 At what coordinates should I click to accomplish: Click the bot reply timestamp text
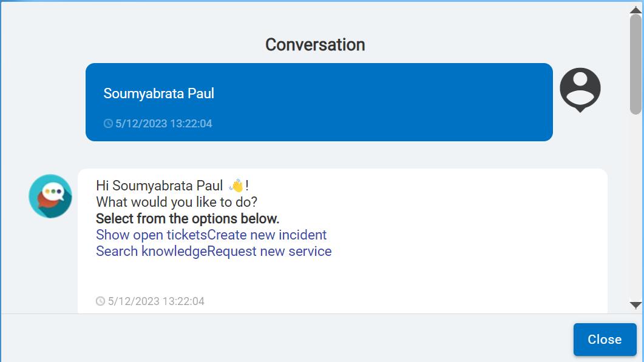pos(156,301)
